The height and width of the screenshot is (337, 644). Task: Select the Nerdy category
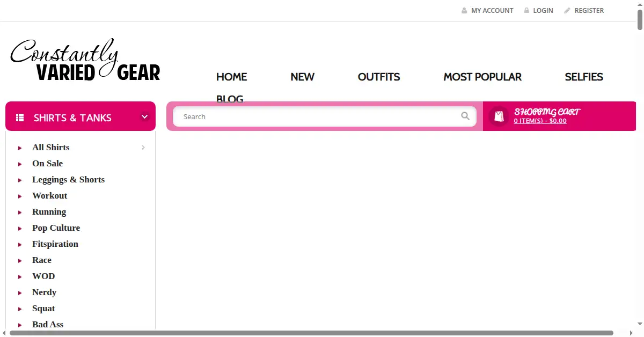45,292
